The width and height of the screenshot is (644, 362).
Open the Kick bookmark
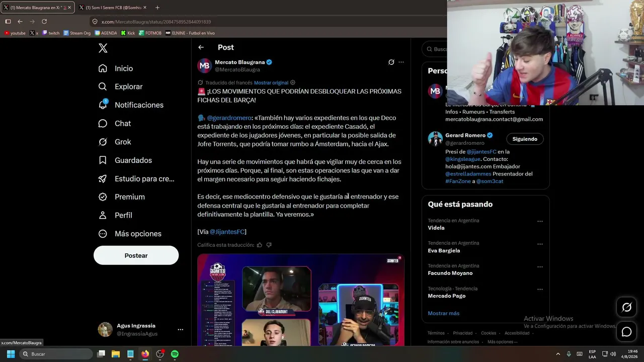tap(128, 33)
